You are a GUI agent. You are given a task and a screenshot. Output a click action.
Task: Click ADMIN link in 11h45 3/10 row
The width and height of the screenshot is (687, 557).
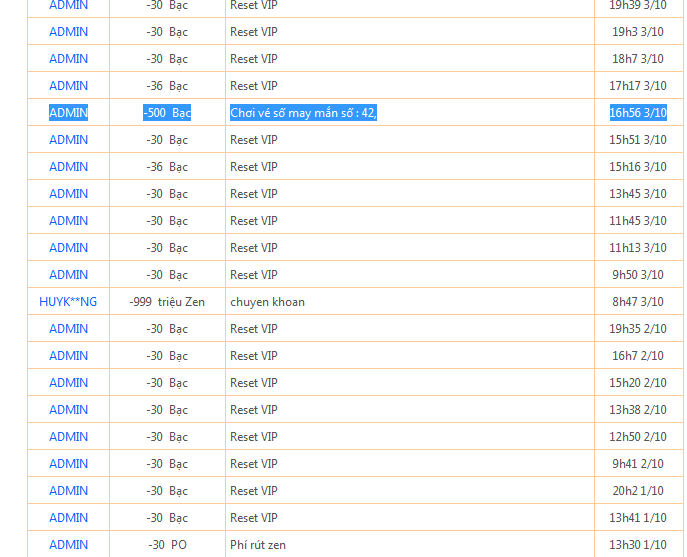(68, 221)
